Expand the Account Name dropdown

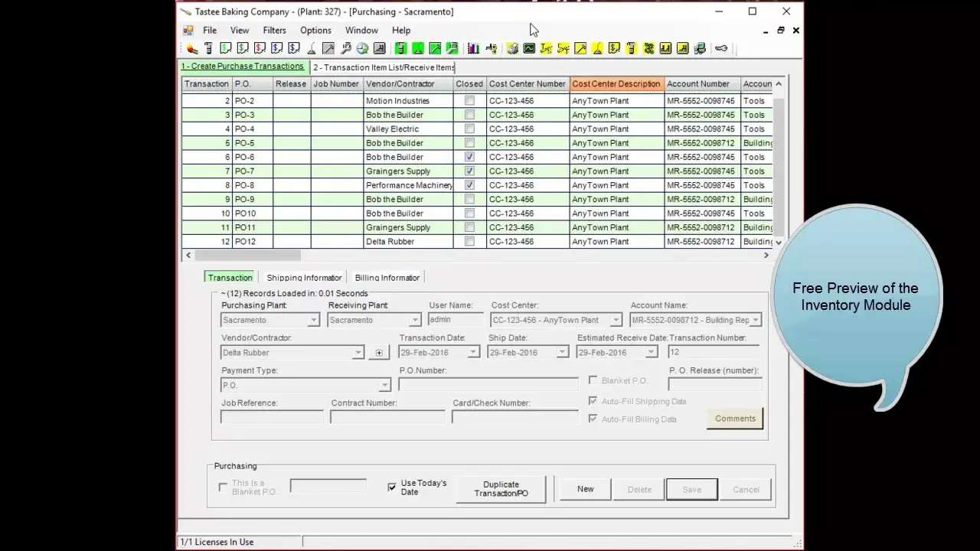coord(756,320)
